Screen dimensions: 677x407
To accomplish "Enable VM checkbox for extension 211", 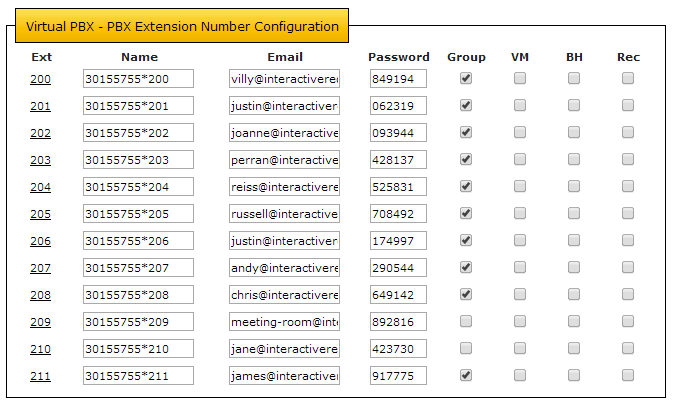I will click(x=520, y=375).
